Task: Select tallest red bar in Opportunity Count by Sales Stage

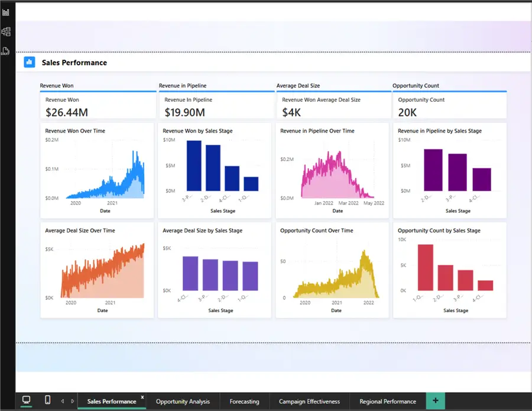Action: 426,267
